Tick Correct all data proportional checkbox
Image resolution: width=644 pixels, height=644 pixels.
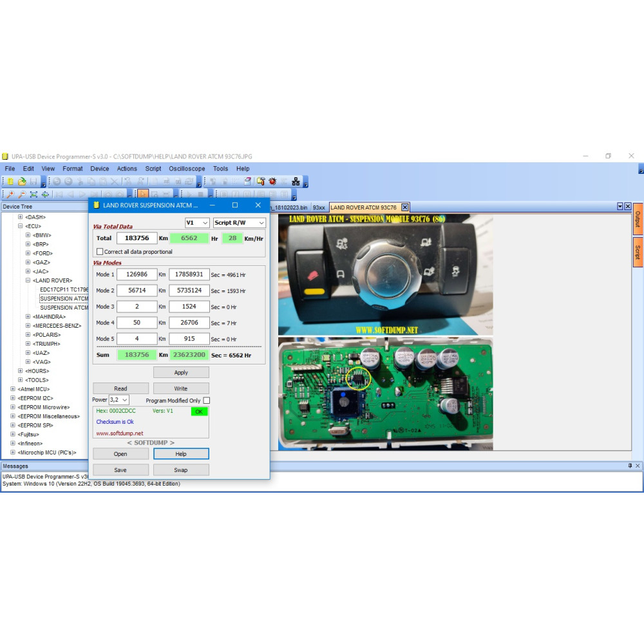click(100, 251)
